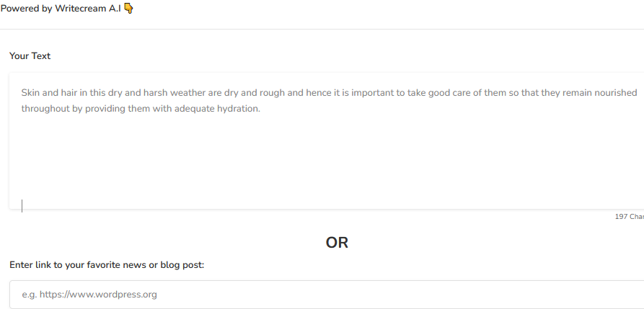Place cursor on the word rough
Viewport: 644px width, 309px height.
tap(272, 93)
